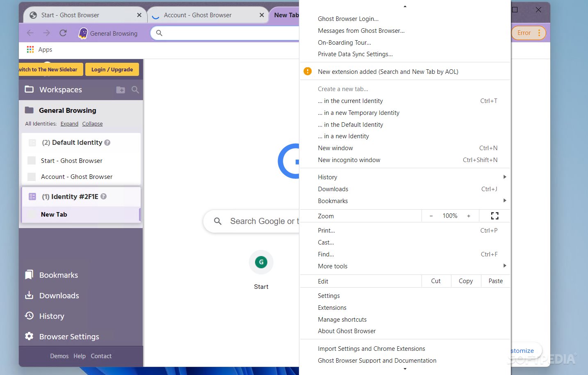Click the Search Google search box

[251, 221]
